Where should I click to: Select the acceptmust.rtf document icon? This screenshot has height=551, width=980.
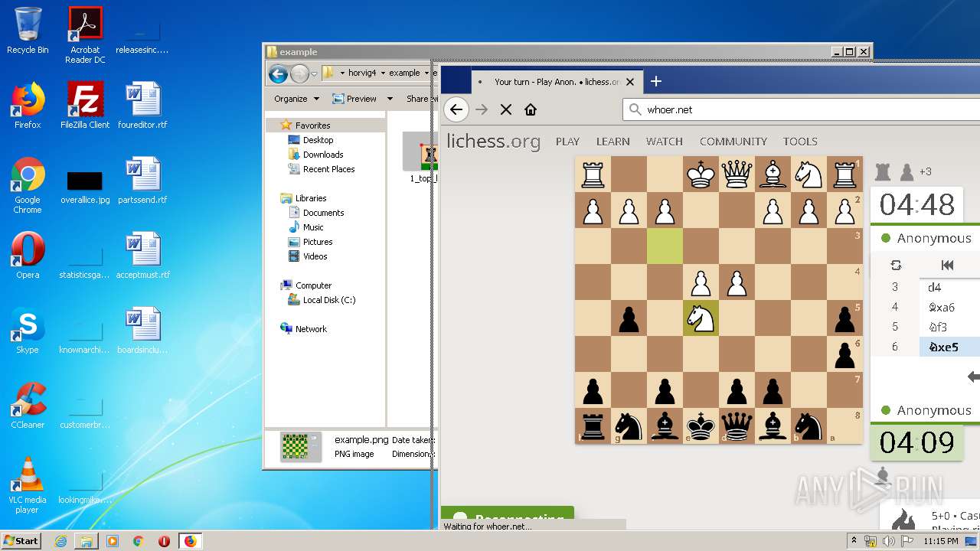142,256
